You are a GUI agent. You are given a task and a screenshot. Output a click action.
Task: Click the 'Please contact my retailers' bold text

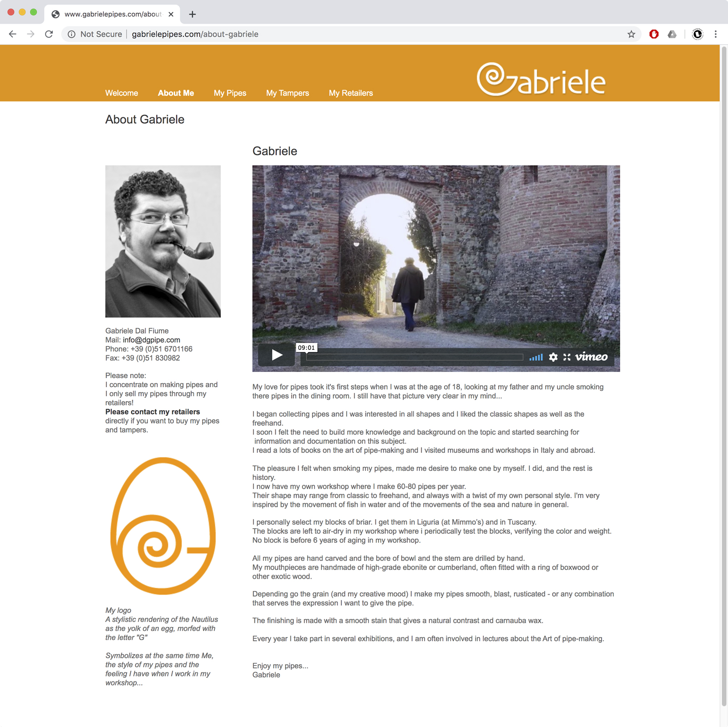[152, 412]
